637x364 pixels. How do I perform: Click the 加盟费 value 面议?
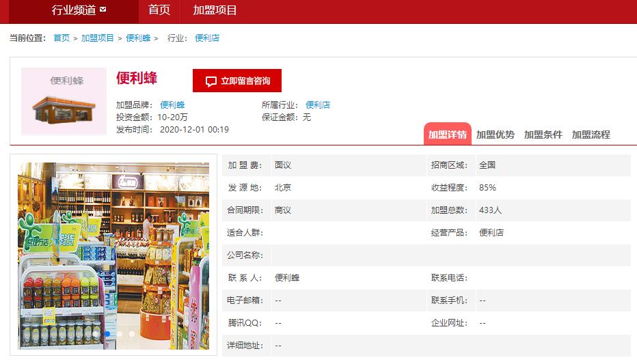[283, 165]
